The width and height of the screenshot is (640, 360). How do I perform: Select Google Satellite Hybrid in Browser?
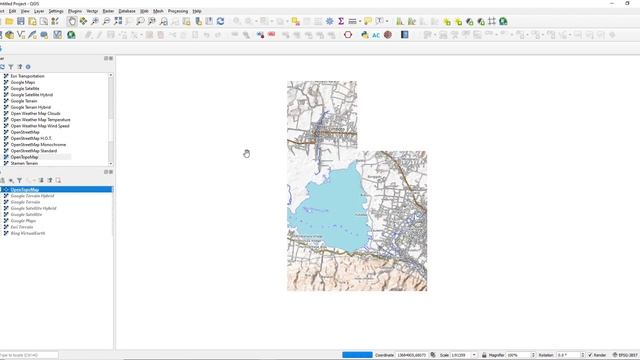coord(32,95)
